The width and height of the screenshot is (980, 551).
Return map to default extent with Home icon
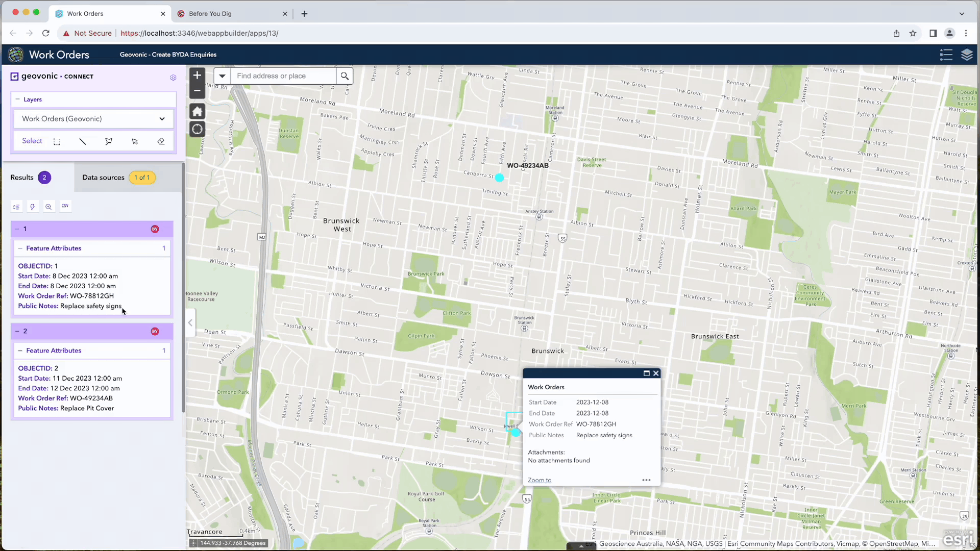(x=197, y=111)
